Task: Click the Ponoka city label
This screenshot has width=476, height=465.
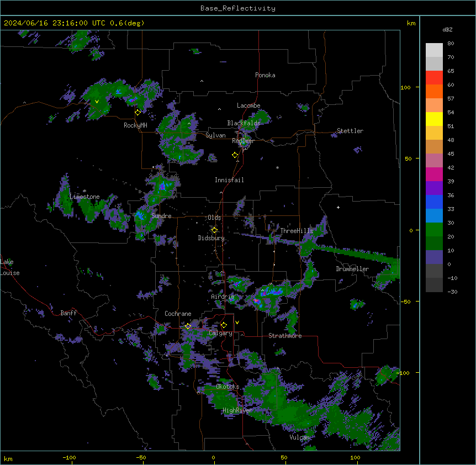Action: point(265,75)
